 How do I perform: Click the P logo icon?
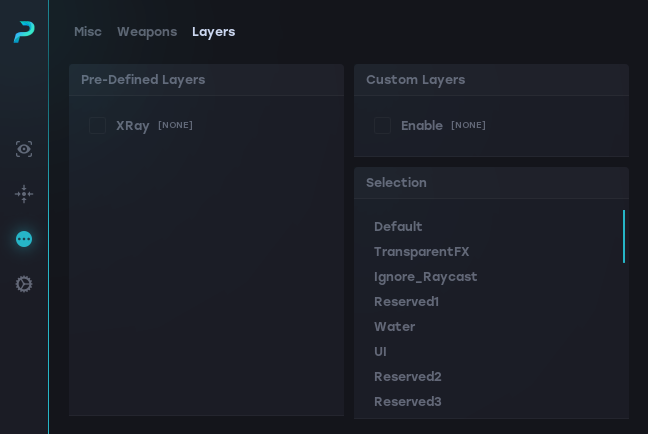24,32
